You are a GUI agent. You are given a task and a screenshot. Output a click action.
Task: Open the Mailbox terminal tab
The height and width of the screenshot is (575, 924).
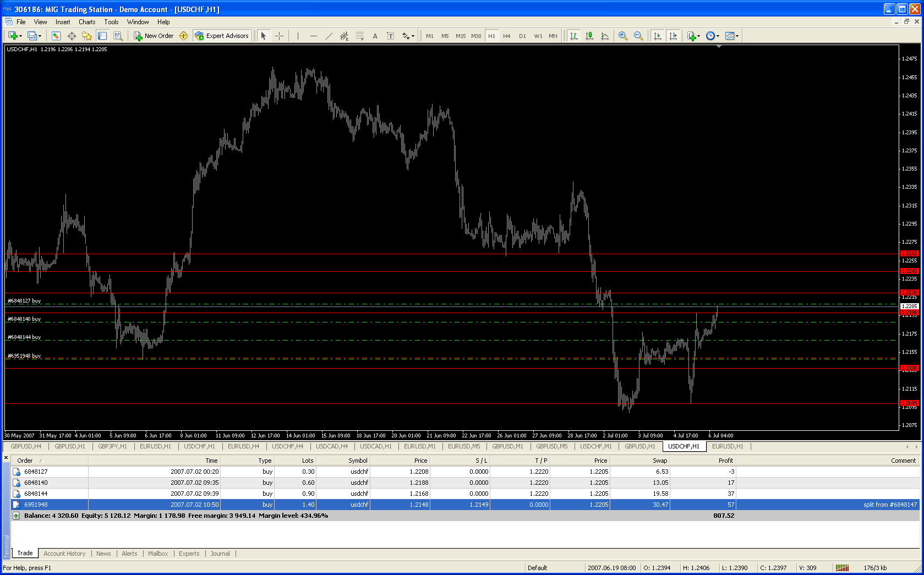158,554
